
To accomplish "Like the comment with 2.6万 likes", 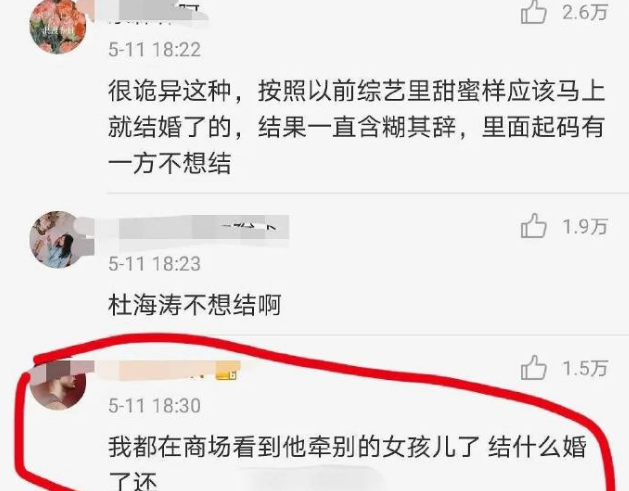I will (x=534, y=12).
